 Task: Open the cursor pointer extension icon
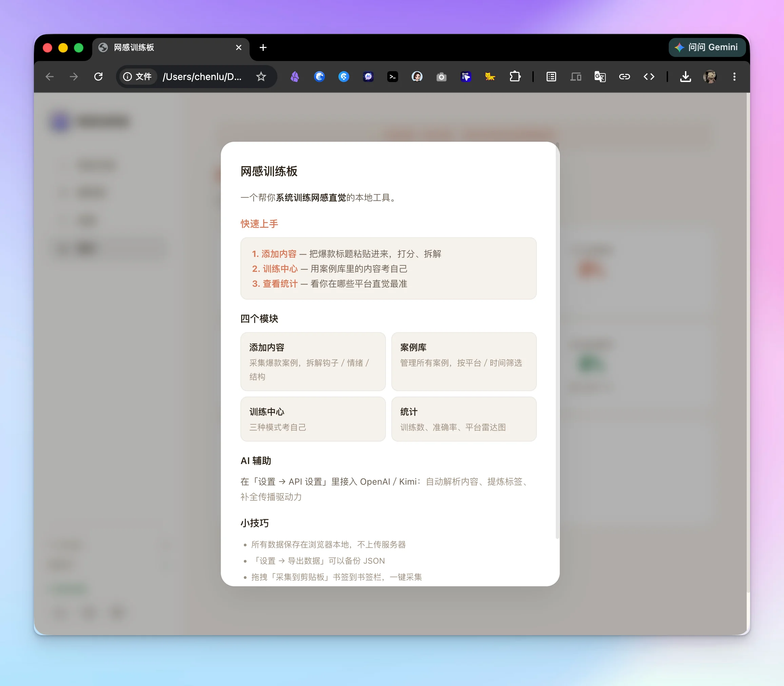466,77
